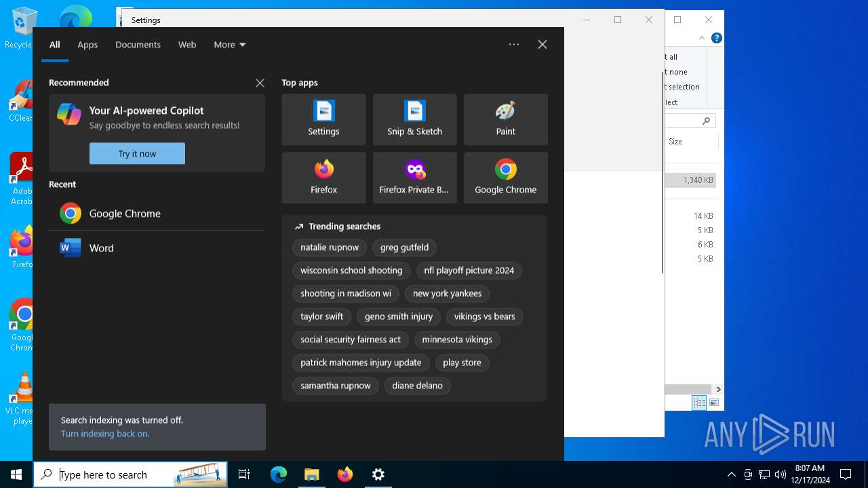Close the search panel

tap(542, 45)
